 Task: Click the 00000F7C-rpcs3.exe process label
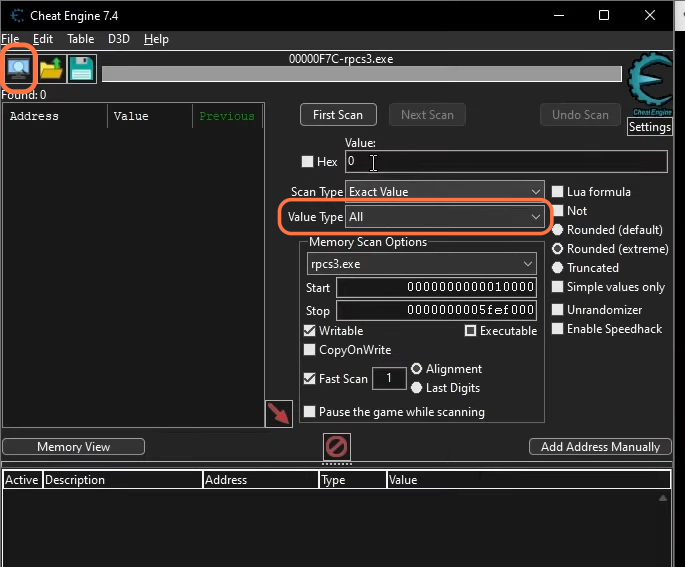click(x=341, y=59)
